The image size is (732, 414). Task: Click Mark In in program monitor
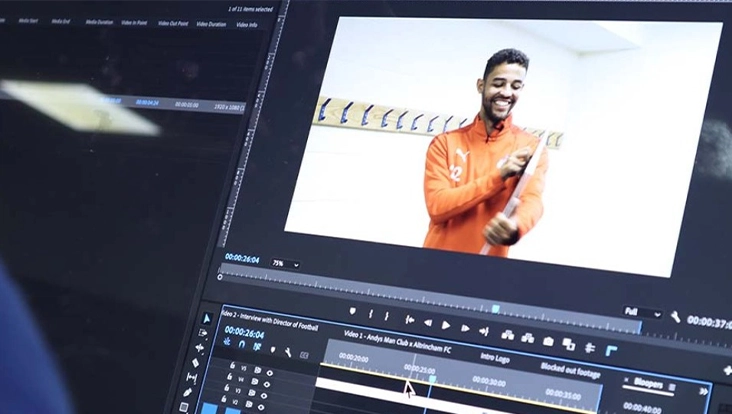pos(371,314)
